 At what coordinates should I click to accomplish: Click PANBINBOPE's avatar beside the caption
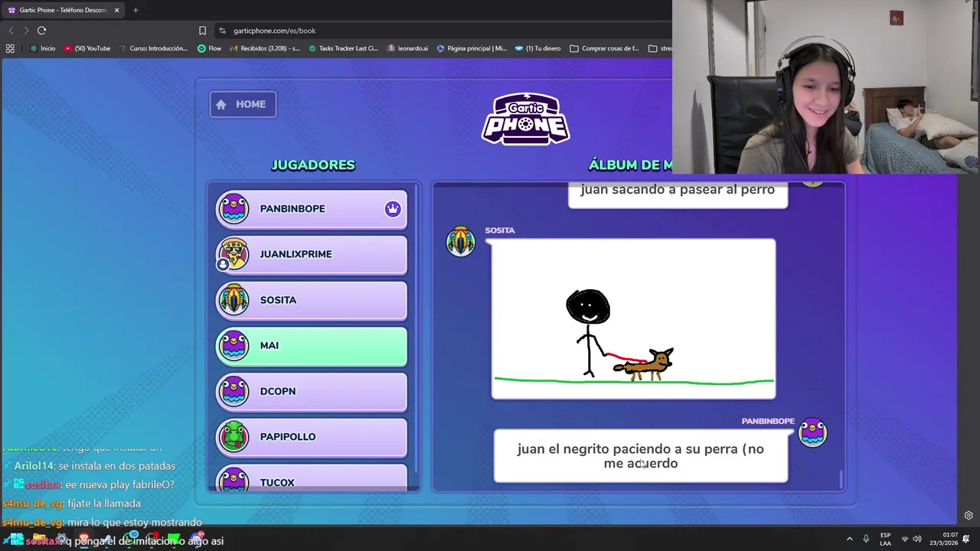[812, 432]
